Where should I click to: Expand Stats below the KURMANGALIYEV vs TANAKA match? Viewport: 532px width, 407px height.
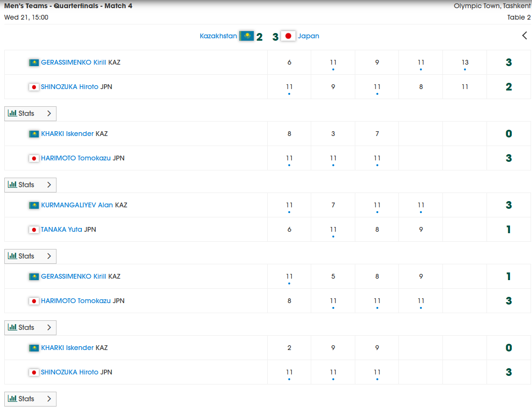[x=30, y=256]
